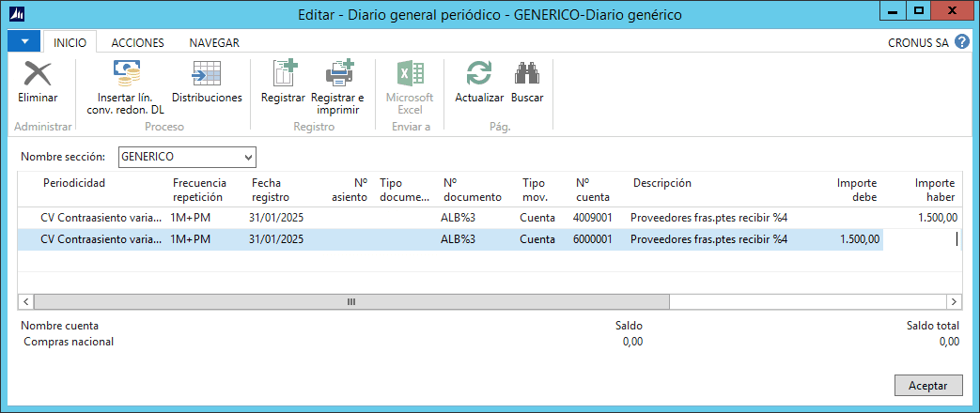Click 1M+PM in the 6000001 row
The height and width of the screenshot is (413, 980).
click(190, 239)
